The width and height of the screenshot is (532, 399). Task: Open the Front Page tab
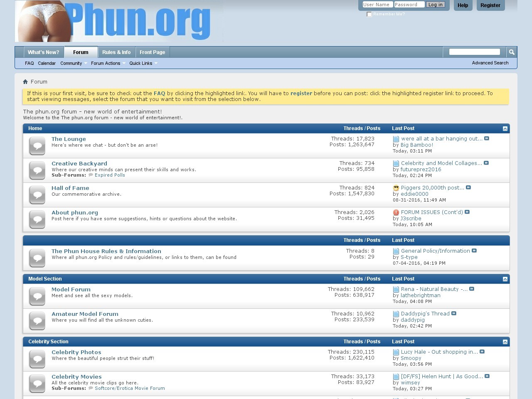(x=153, y=52)
